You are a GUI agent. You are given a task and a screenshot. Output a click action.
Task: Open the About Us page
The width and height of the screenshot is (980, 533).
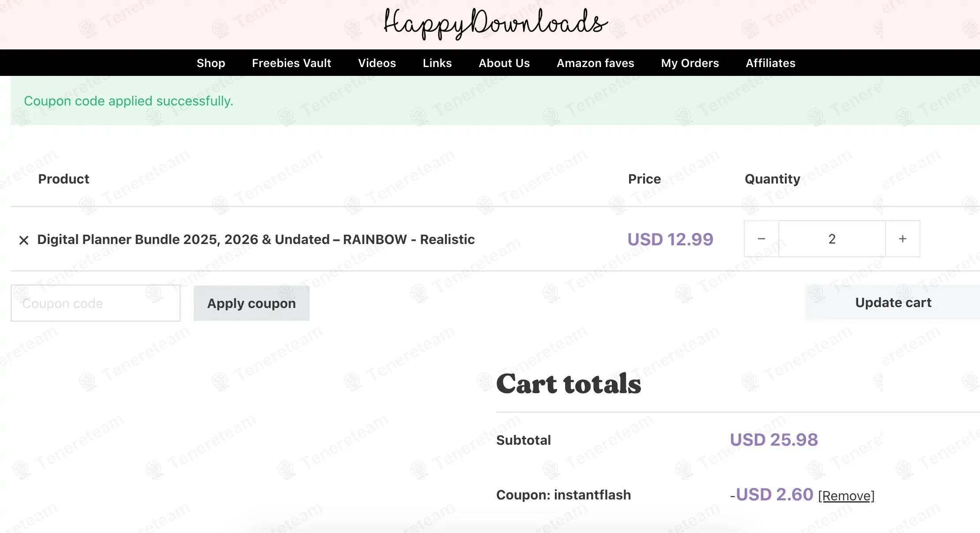coord(504,63)
